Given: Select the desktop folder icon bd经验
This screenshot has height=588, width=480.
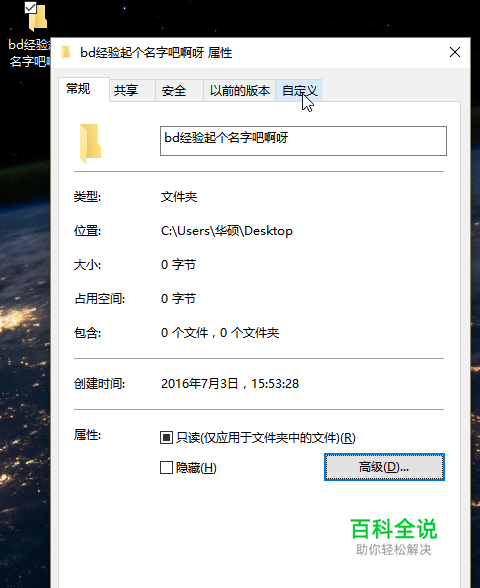Looking at the screenshot, I should (38, 18).
